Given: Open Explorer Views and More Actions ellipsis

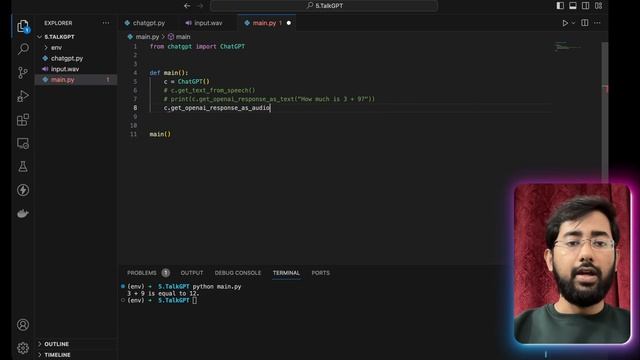Looking at the screenshot, I should click(x=106, y=23).
